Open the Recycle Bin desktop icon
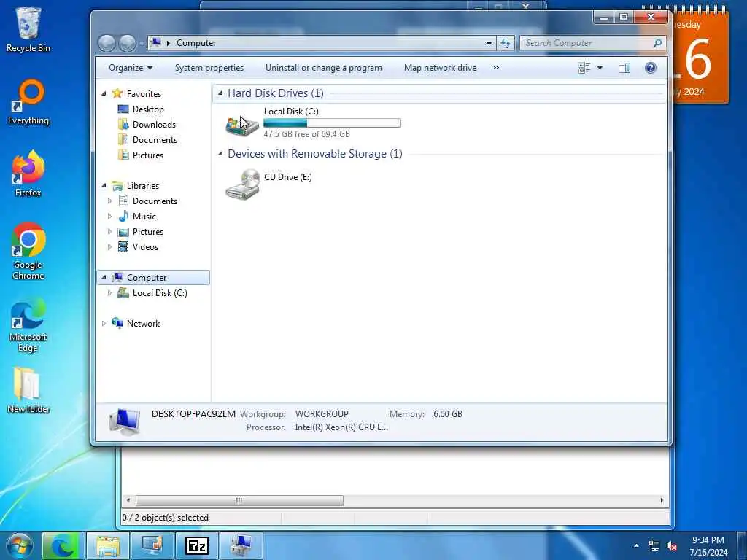The width and height of the screenshot is (747, 560). click(28, 29)
